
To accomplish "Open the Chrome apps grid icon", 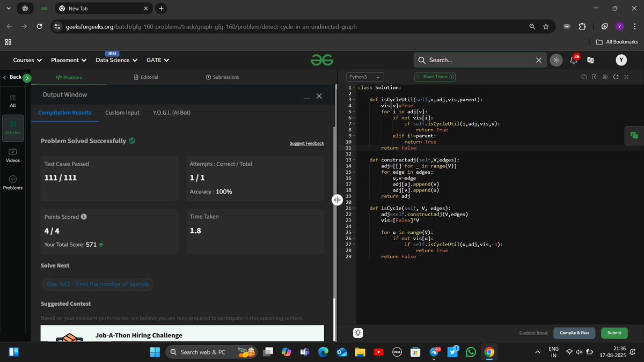I will point(8,42).
